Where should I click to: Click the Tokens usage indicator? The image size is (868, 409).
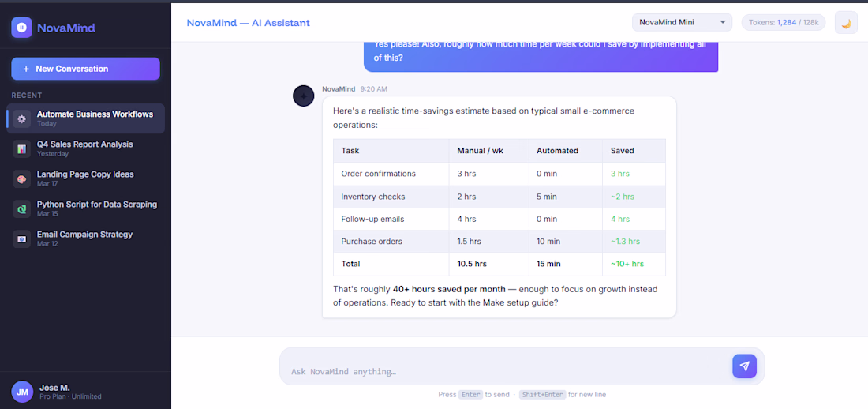784,23
